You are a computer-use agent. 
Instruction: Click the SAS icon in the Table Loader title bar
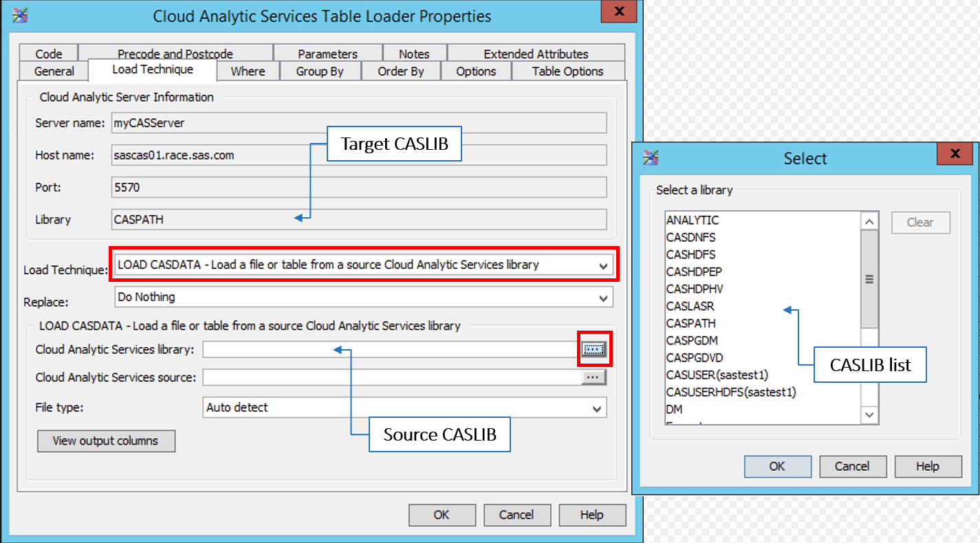20,14
